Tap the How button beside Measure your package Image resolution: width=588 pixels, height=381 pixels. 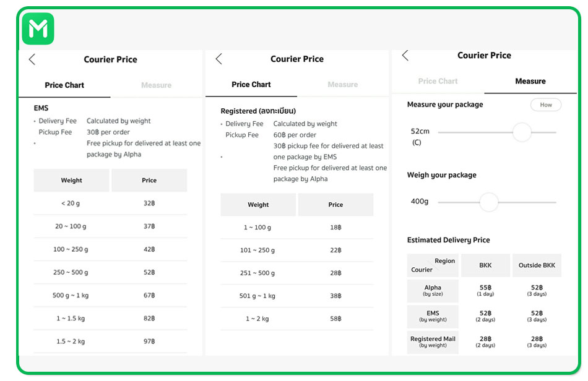coord(546,105)
